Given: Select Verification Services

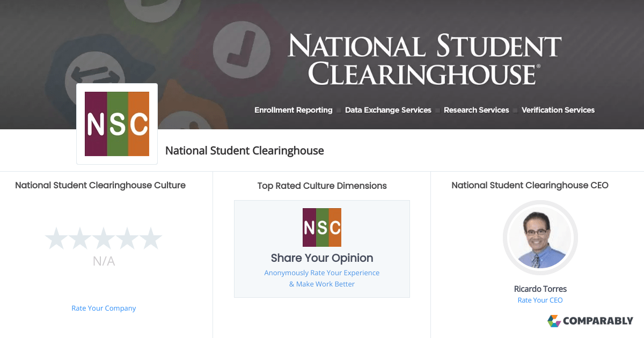Looking at the screenshot, I should [x=558, y=110].
